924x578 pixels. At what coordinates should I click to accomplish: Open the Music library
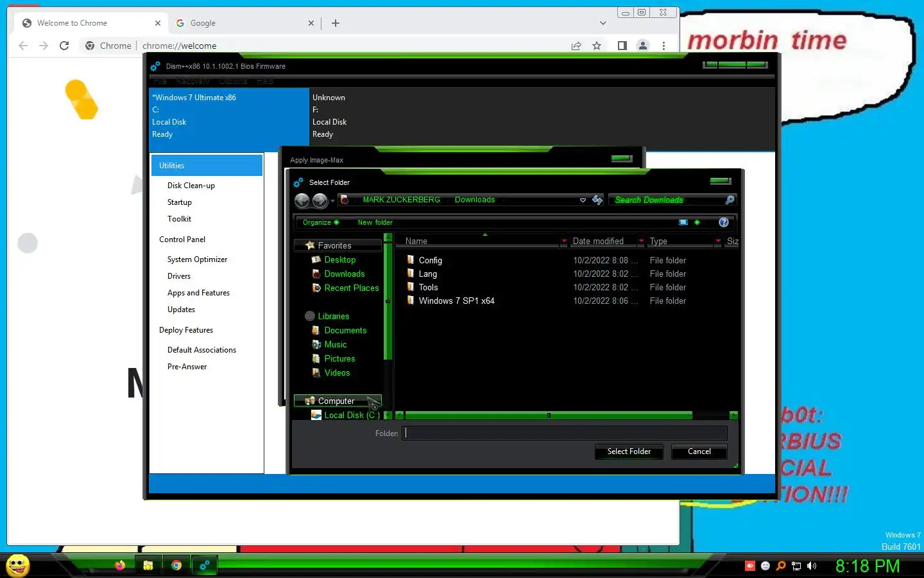pyautogui.click(x=335, y=344)
